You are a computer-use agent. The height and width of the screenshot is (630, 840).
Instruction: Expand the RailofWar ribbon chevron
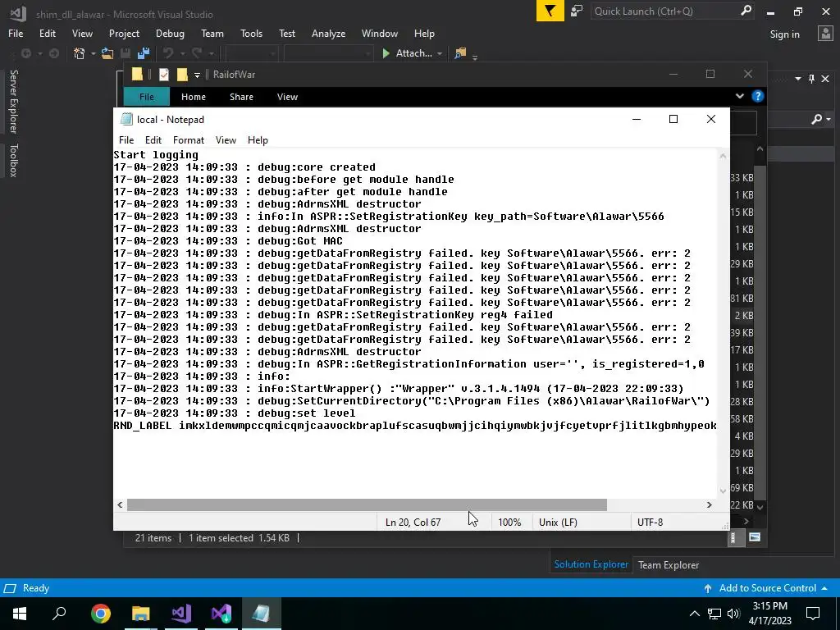pos(740,97)
